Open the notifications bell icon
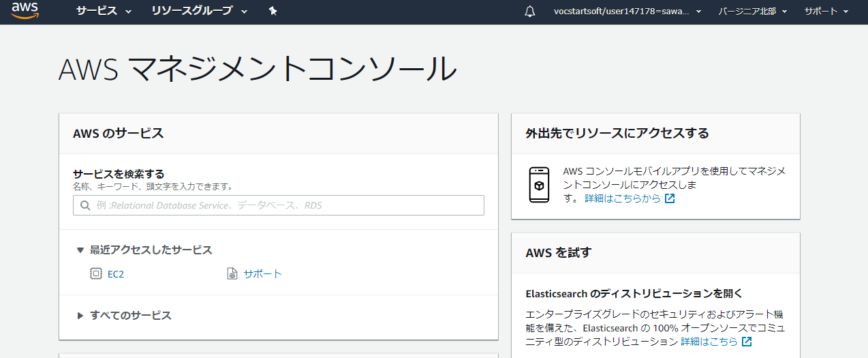Screen dimensions: 868x358 530,12
